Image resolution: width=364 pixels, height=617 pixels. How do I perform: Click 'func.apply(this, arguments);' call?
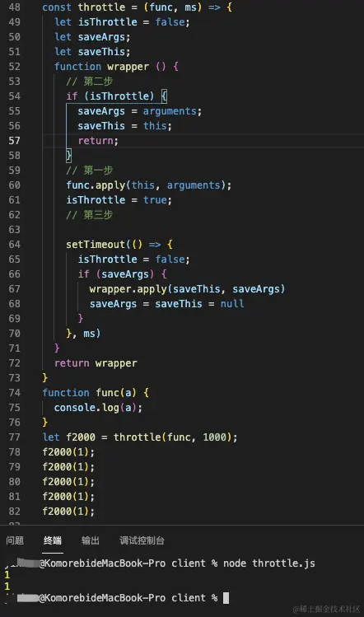(x=149, y=185)
